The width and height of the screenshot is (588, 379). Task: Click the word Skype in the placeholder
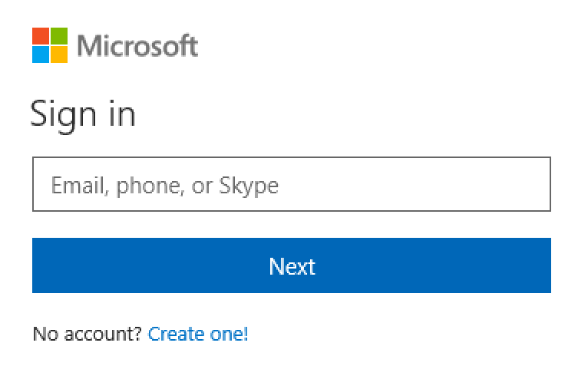tap(249, 185)
